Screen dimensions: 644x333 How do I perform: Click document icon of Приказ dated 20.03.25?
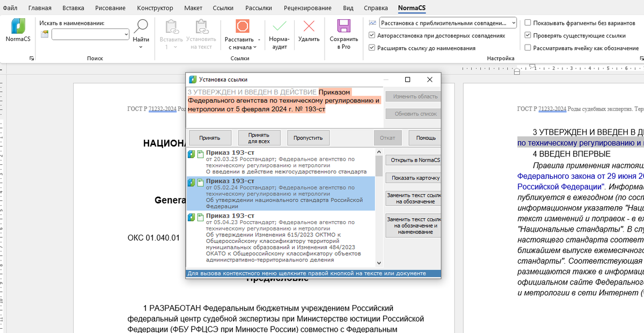[201, 154]
